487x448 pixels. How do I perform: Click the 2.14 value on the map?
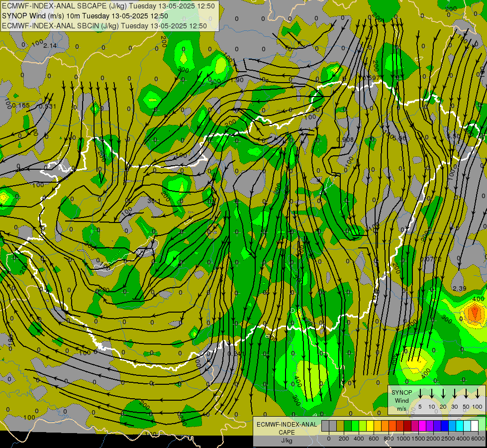50,46
